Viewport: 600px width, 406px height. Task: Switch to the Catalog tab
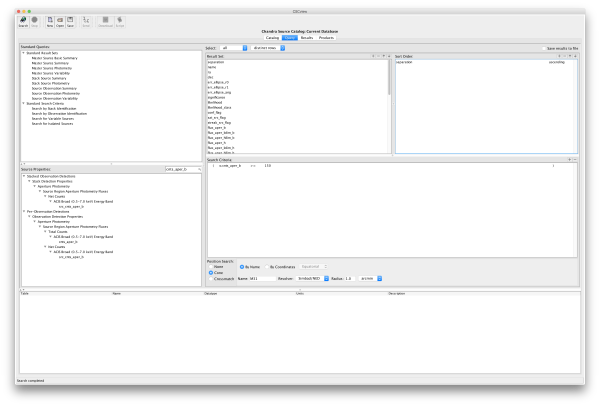[x=271, y=37]
